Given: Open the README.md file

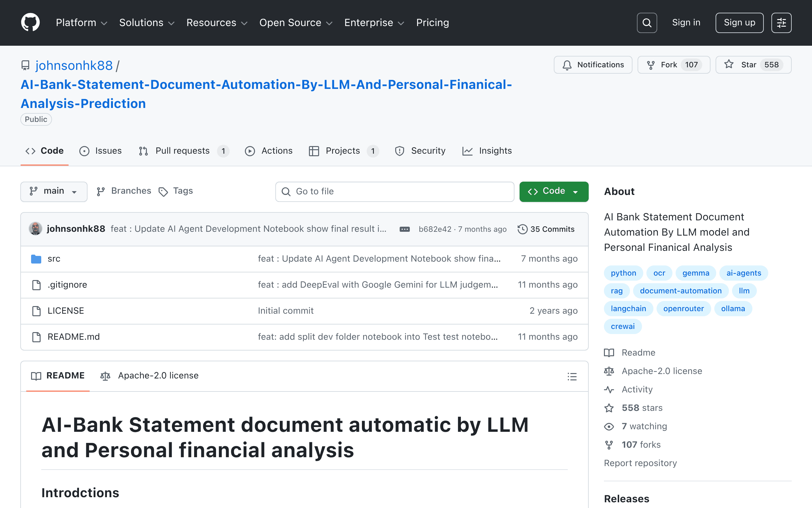Looking at the screenshot, I should click(x=74, y=337).
